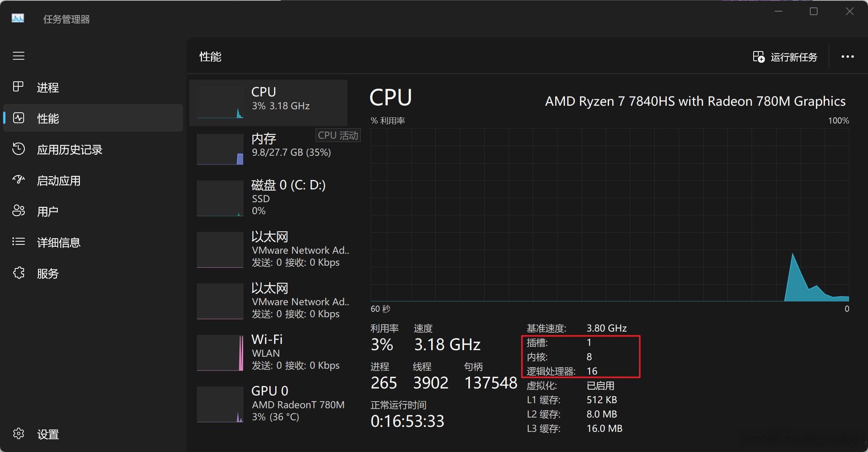Go to the 进程 tab
Screen dimensions: 868x452
(x=93, y=87)
